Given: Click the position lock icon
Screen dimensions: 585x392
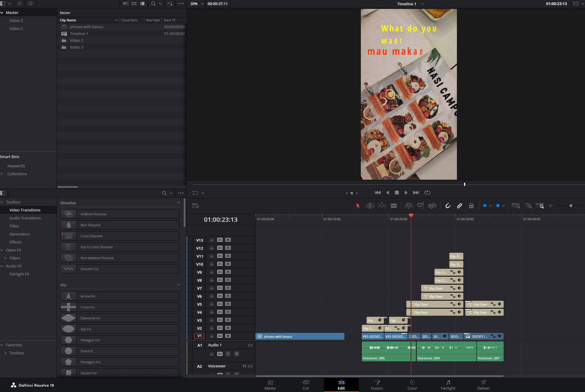Looking at the screenshot, I should 471,206.
